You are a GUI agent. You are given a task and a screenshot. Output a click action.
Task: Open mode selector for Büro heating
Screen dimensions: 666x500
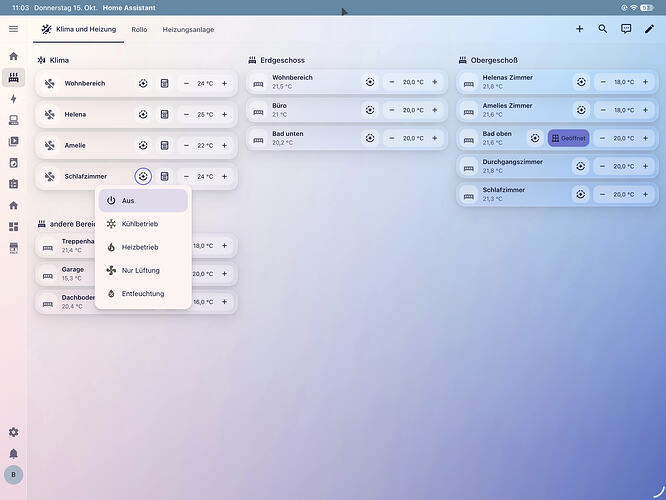click(x=370, y=110)
